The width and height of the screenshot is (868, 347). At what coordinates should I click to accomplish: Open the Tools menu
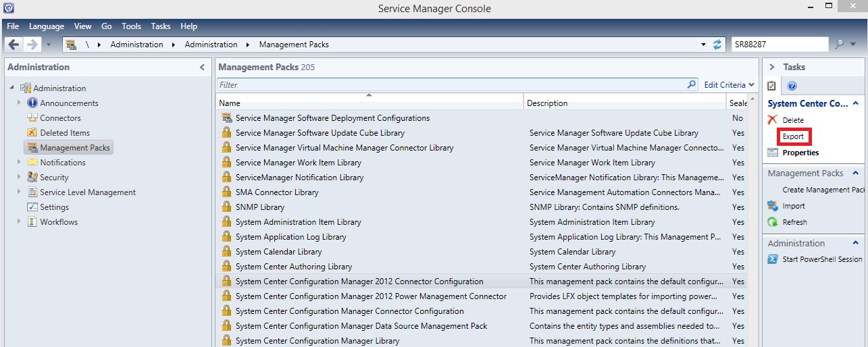point(131,26)
